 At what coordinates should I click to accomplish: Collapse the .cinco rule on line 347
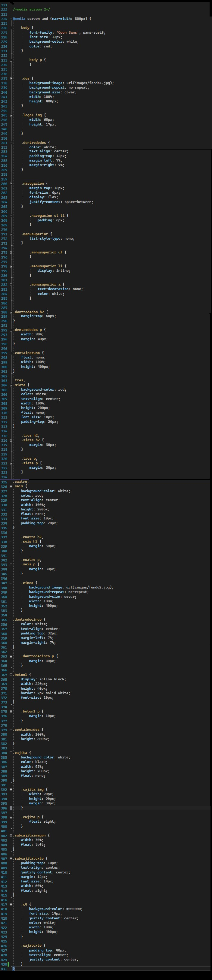pyautogui.click(x=11, y=582)
